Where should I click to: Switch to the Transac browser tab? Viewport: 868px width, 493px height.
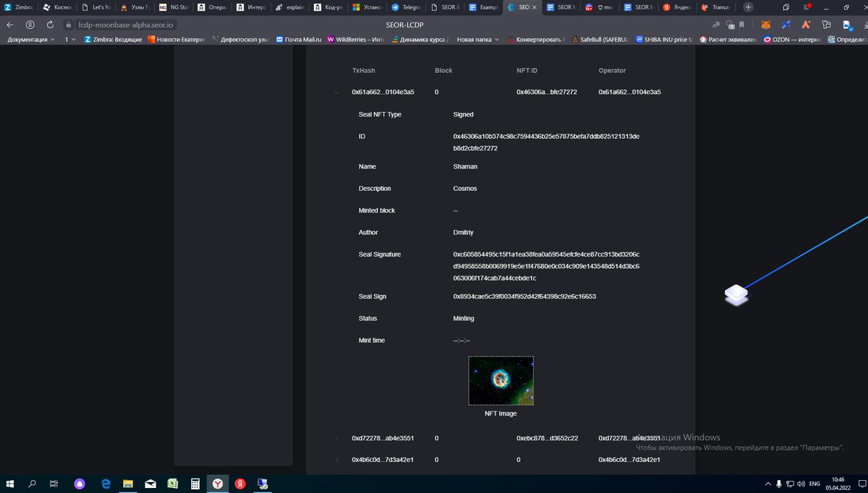[716, 7]
